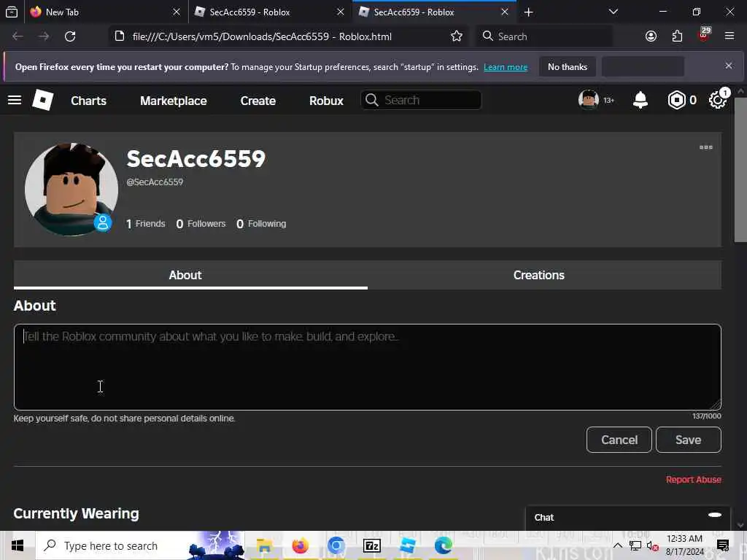Open Microsoft Edge from the taskbar
This screenshot has width=747, height=560.
pyautogui.click(x=443, y=545)
